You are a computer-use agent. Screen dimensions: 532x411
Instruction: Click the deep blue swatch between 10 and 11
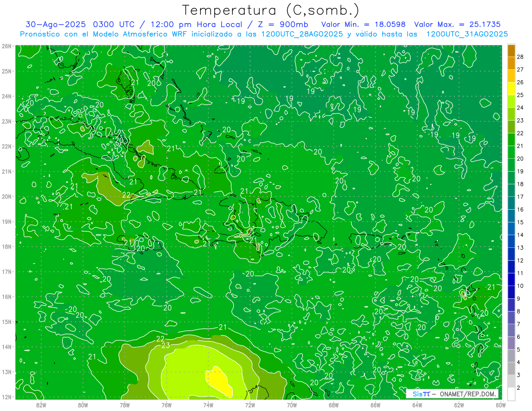(x=511, y=279)
